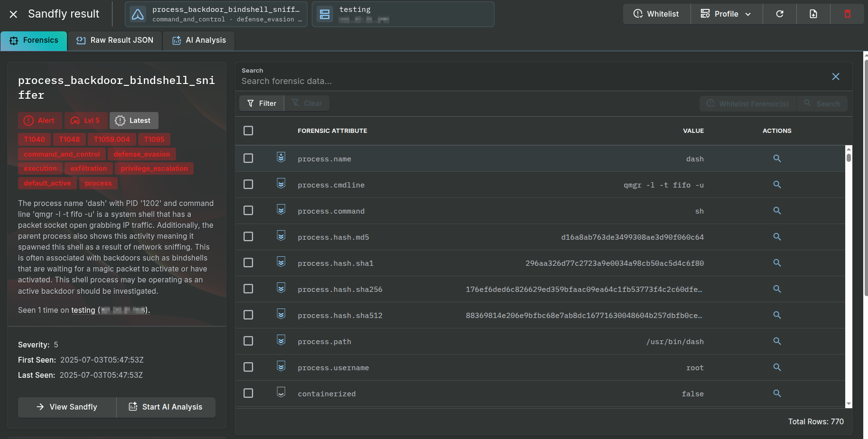Viewport: 868px width, 439px height.
Task: Check the process.hash.md5 row checkbox
Action: 248,236
